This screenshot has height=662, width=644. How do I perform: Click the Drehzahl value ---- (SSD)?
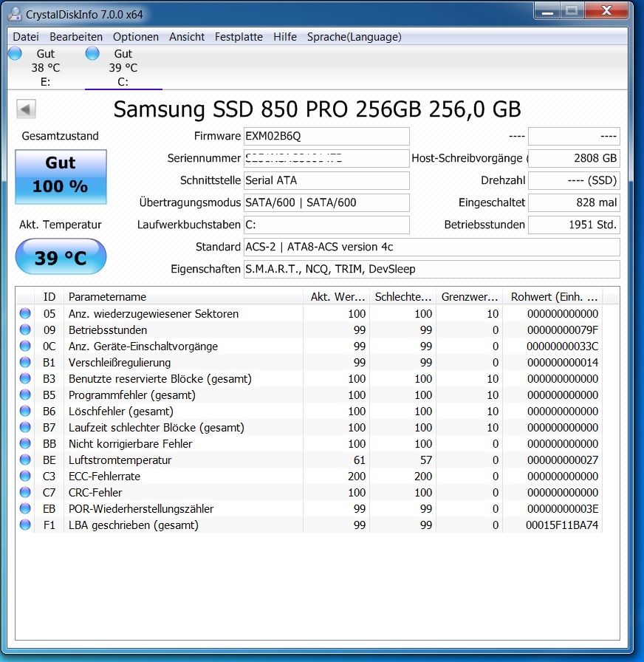pyautogui.click(x=574, y=181)
